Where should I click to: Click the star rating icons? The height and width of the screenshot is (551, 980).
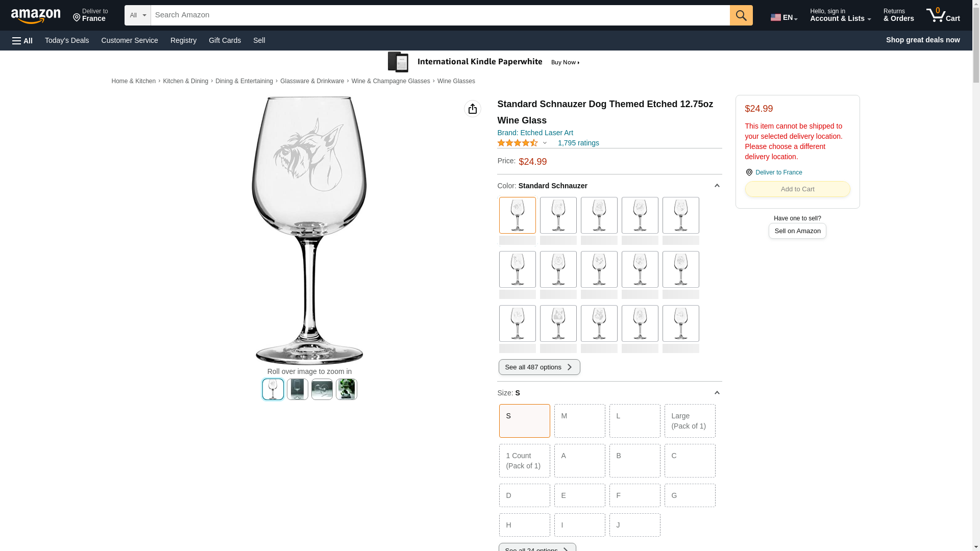click(x=518, y=143)
